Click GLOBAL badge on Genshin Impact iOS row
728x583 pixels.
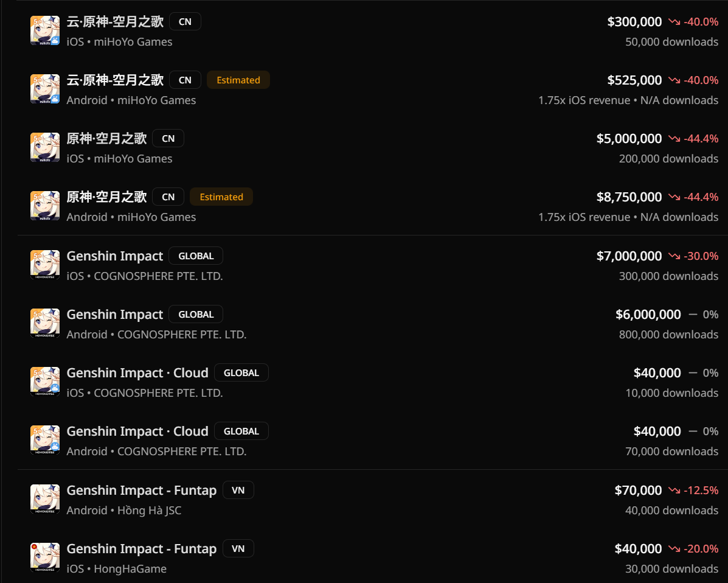[x=196, y=256]
